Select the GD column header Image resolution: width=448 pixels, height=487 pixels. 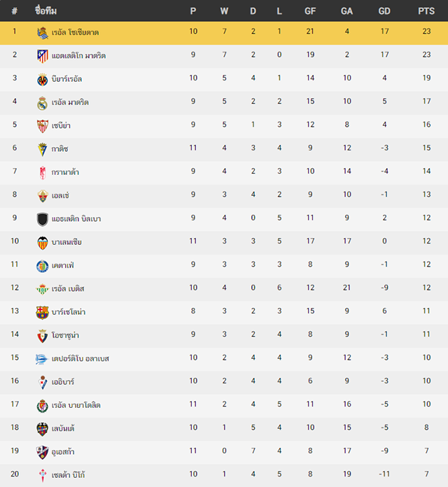click(384, 11)
